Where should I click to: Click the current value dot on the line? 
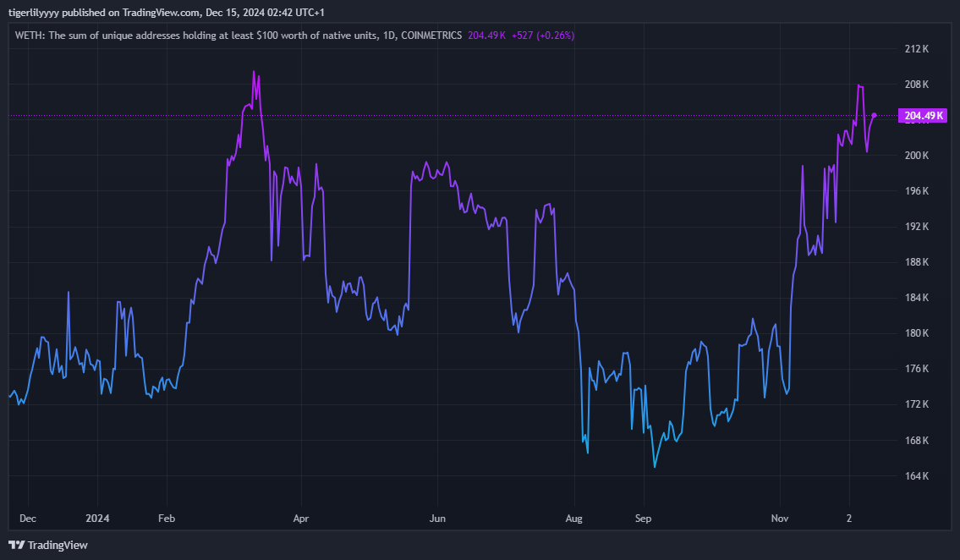(874, 115)
